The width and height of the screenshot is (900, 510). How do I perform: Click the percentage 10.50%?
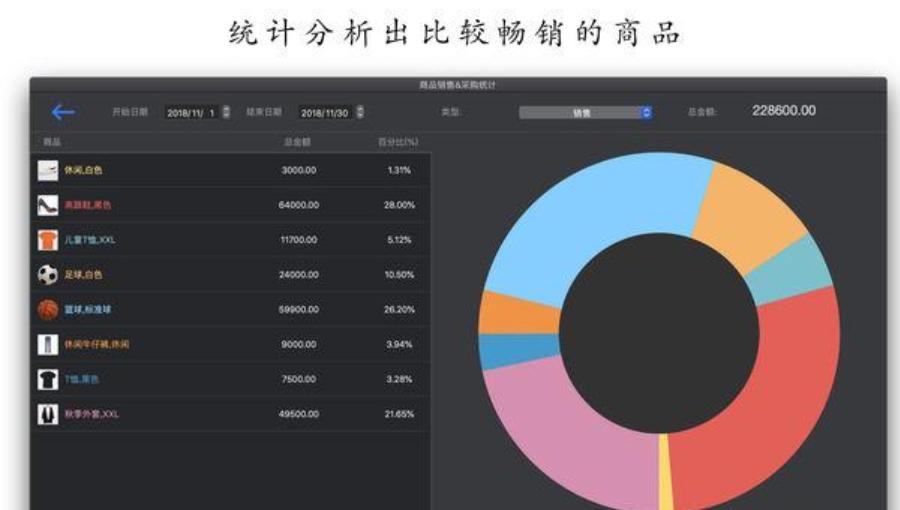click(399, 275)
